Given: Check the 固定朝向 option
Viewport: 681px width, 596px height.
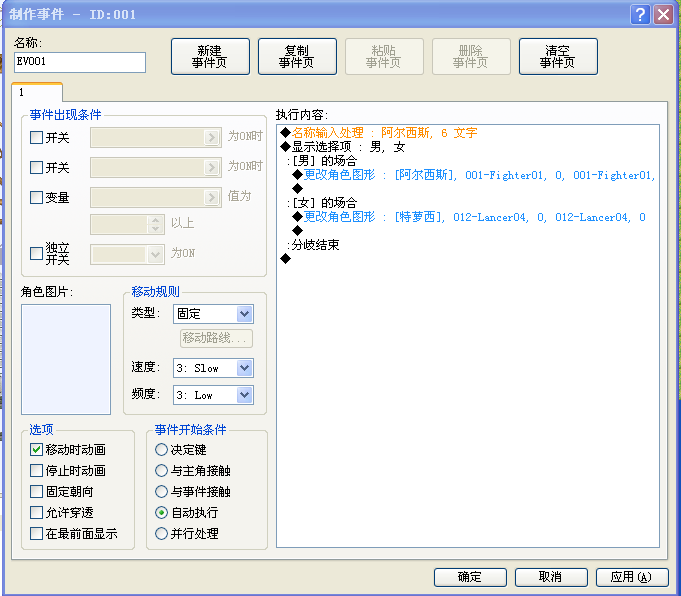Looking at the screenshot, I should (x=36, y=491).
